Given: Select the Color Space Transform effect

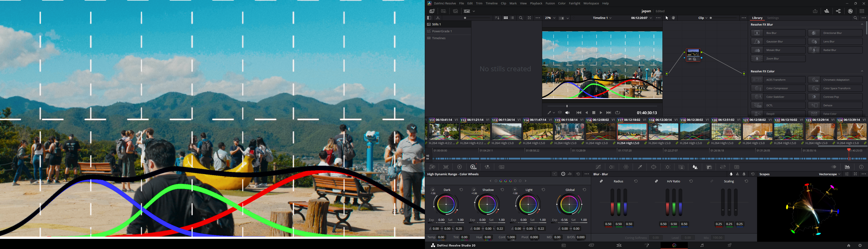Looking at the screenshot, I should [835, 88].
